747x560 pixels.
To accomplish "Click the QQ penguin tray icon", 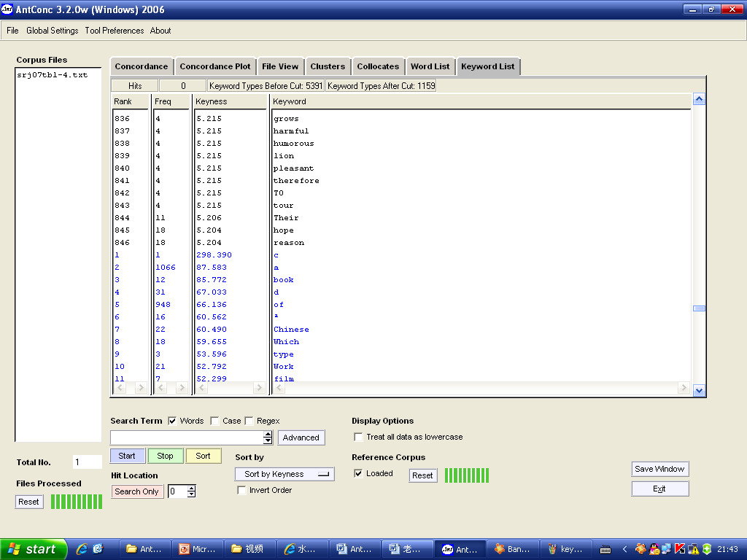I will (x=655, y=549).
